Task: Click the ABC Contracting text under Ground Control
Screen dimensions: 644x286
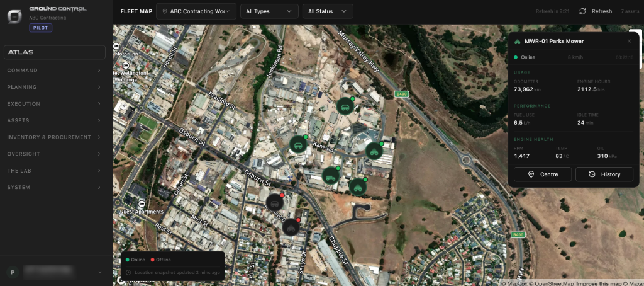Action: [47, 18]
